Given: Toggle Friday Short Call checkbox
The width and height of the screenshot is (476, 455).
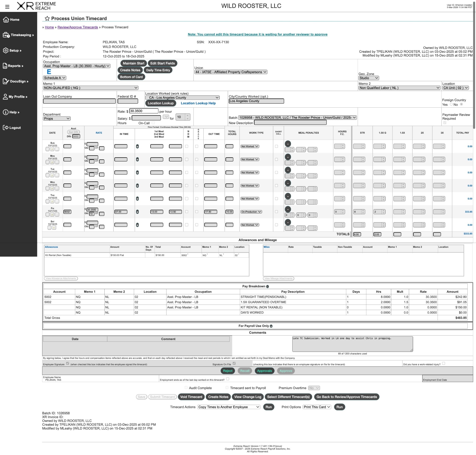Looking at the screenshot, I should [276, 212].
